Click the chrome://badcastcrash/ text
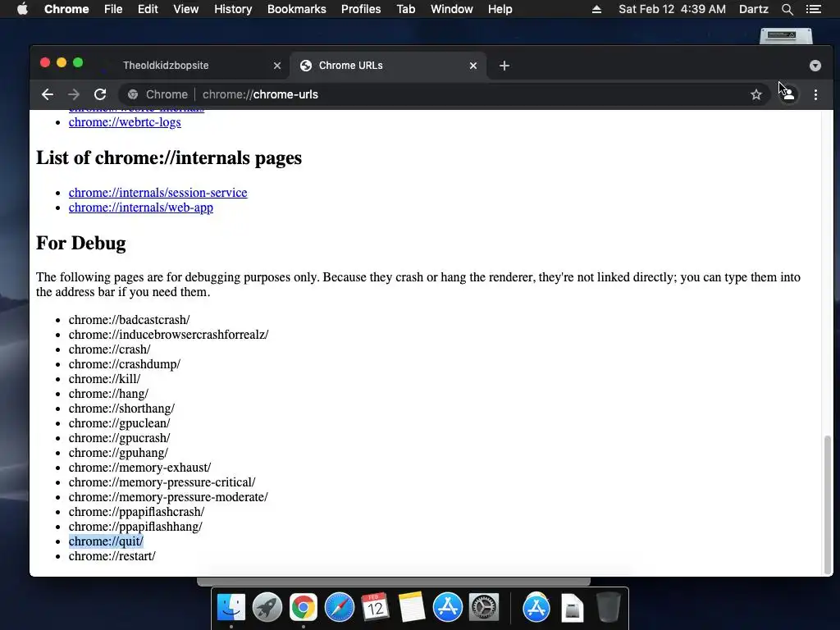 point(129,320)
